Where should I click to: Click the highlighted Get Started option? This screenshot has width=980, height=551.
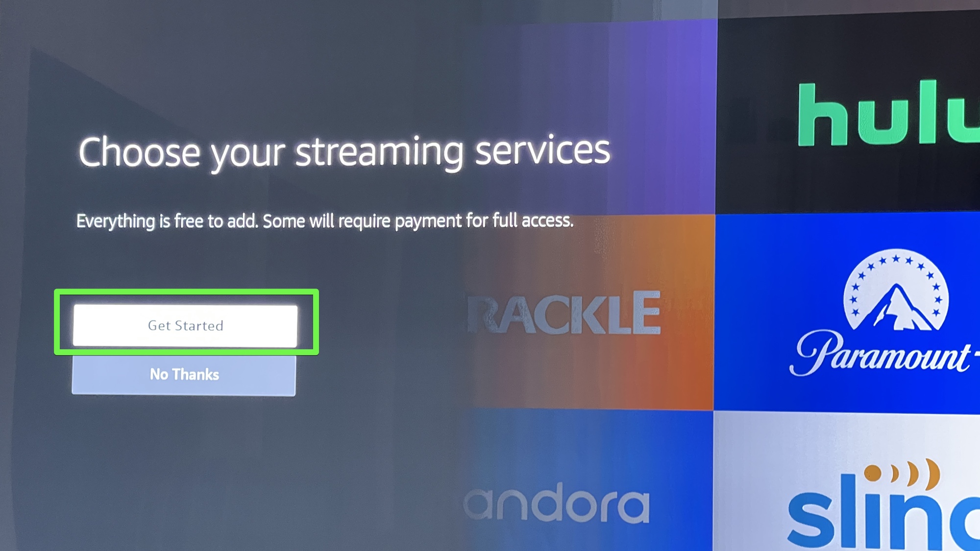[x=186, y=325]
